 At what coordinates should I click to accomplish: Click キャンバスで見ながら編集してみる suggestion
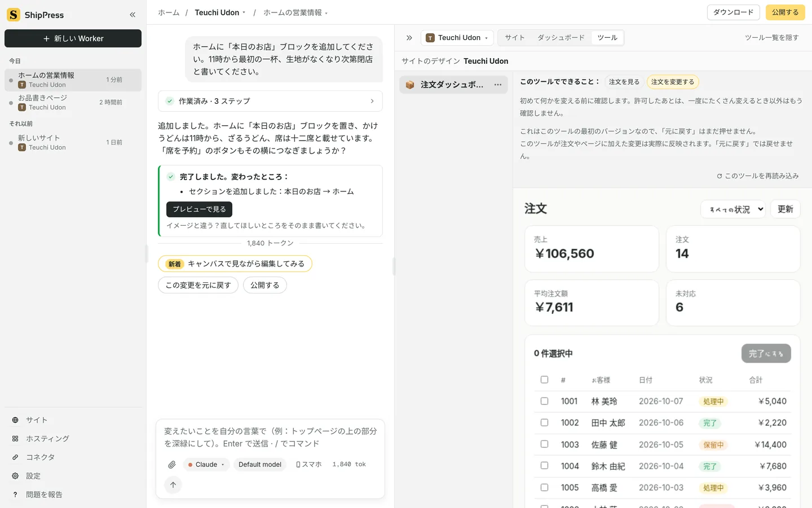click(x=235, y=264)
